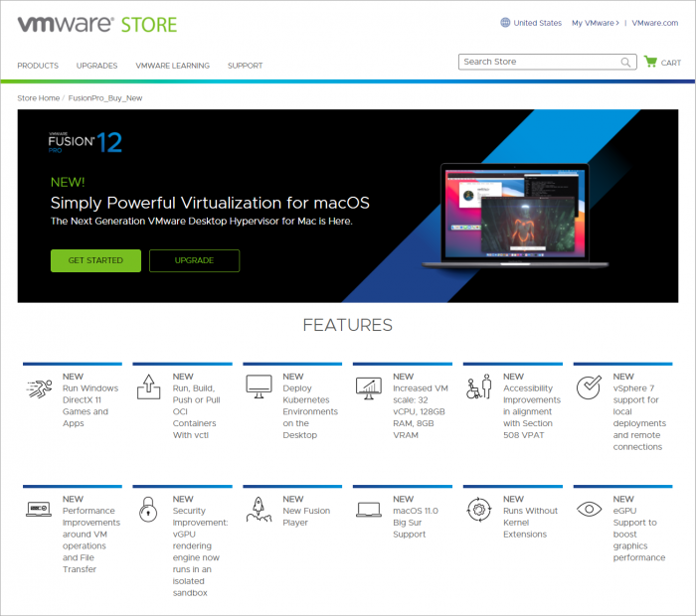Click the FEATURES heading

[348, 325]
